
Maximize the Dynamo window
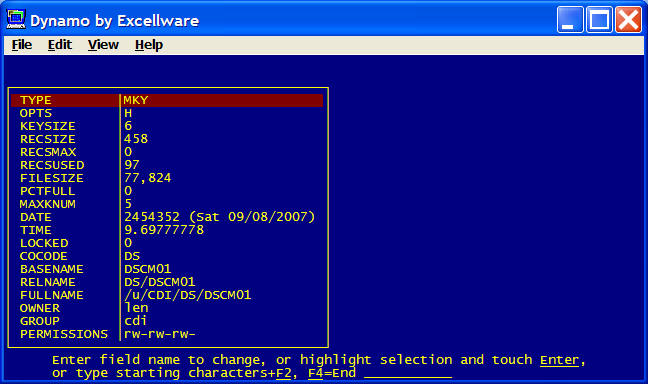point(599,19)
